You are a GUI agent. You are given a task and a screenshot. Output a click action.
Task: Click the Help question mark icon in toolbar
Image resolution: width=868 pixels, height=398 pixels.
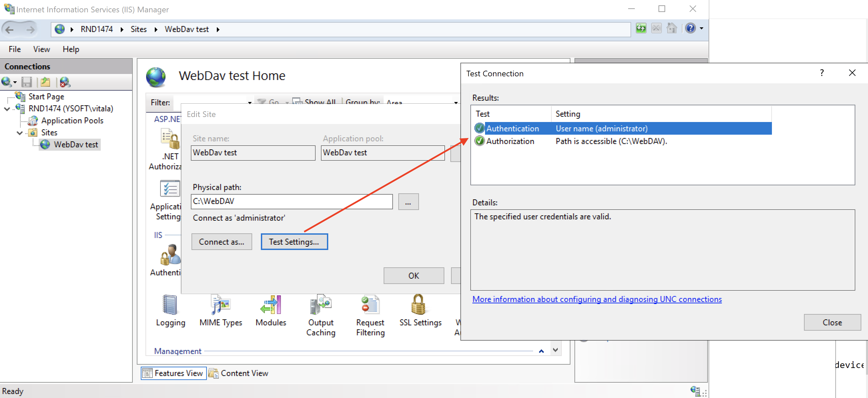(690, 28)
